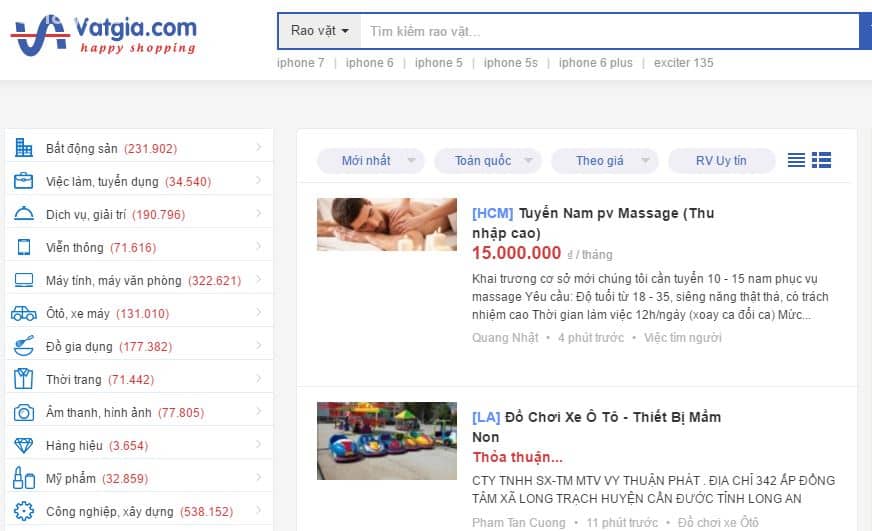Expand Bất động sản category arrow

[x=259, y=147]
